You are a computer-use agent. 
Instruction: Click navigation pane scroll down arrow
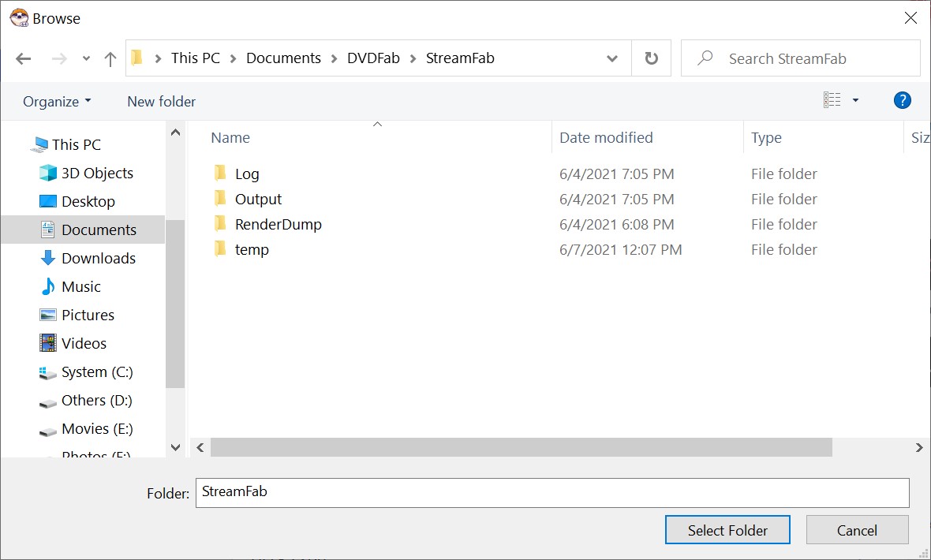pos(175,448)
